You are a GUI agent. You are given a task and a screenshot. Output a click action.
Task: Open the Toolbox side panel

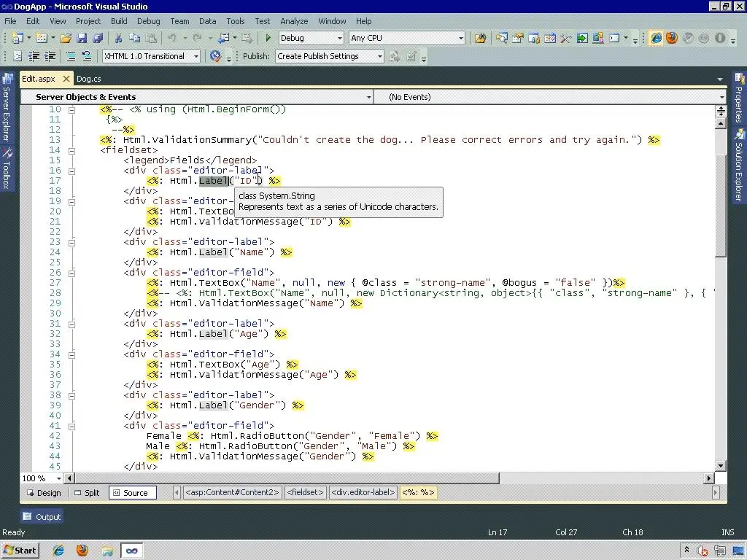click(x=7, y=168)
